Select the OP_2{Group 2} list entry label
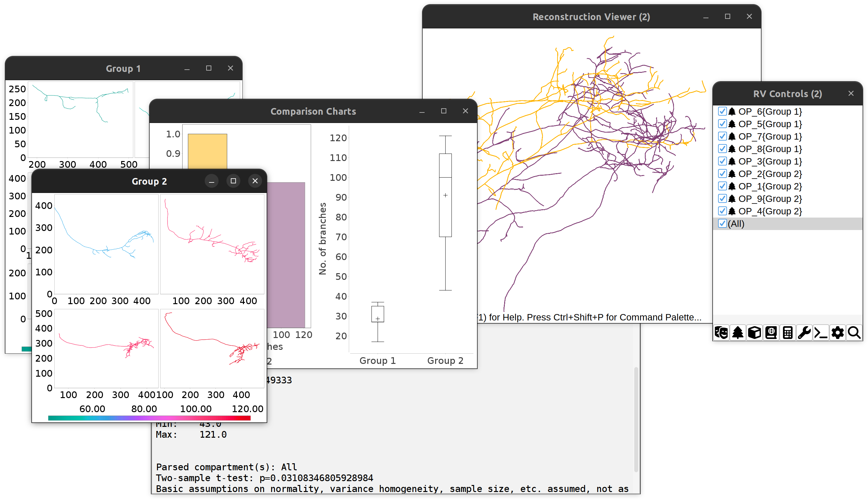 pyautogui.click(x=770, y=174)
